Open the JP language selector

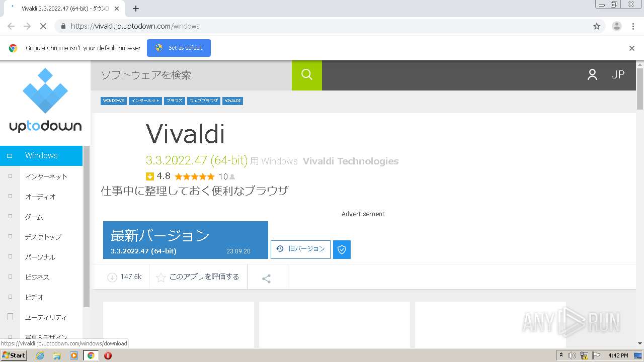[618, 74]
